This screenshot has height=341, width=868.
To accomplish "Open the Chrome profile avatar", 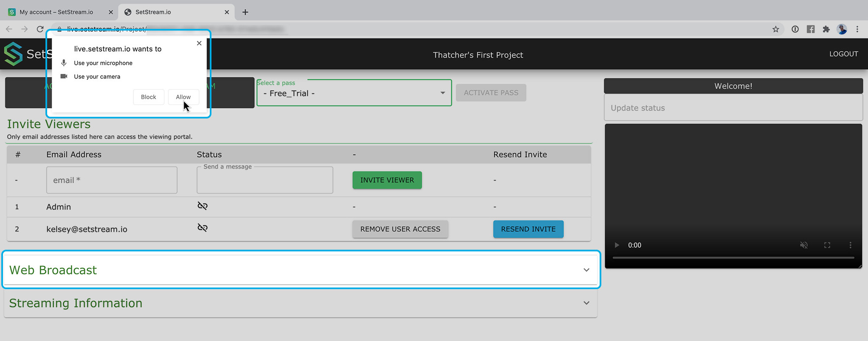I will [x=842, y=29].
